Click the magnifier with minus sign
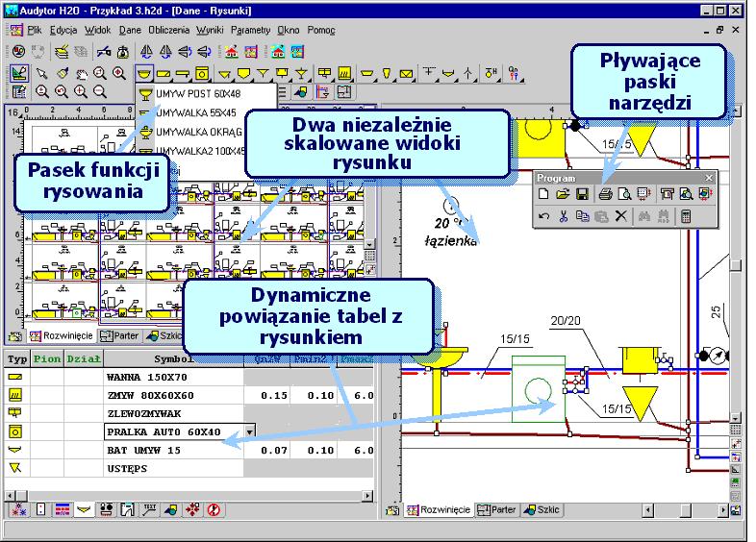 pyautogui.click(x=100, y=91)
